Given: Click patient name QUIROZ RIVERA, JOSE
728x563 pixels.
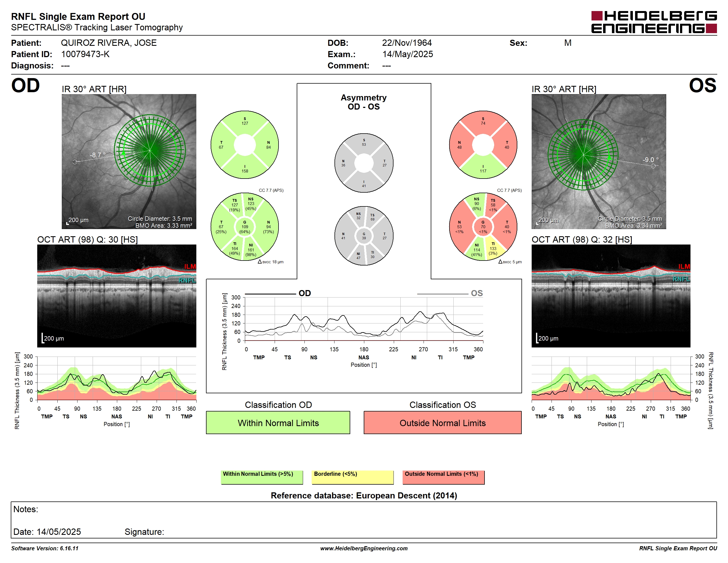Looking at the screenshot, I should (109, 43).
